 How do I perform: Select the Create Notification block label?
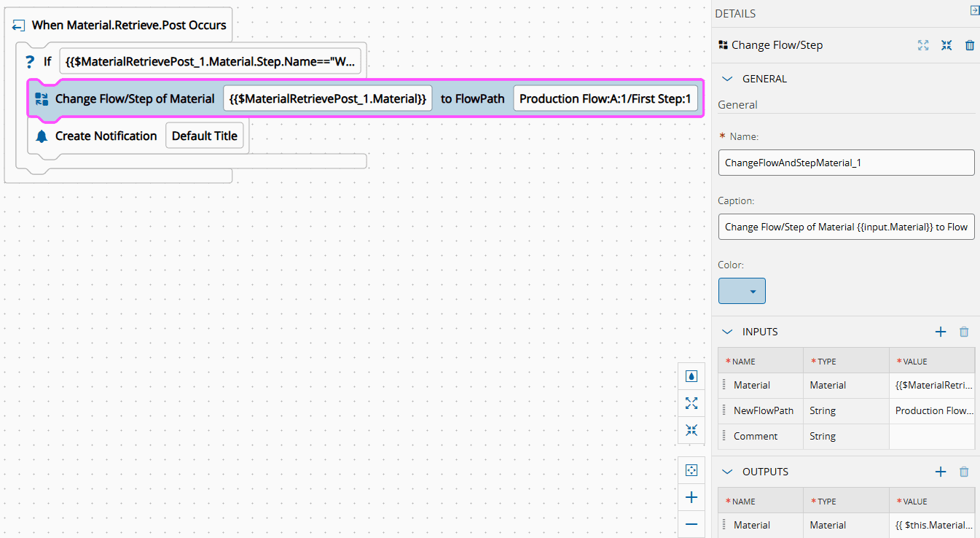[106, 136]
